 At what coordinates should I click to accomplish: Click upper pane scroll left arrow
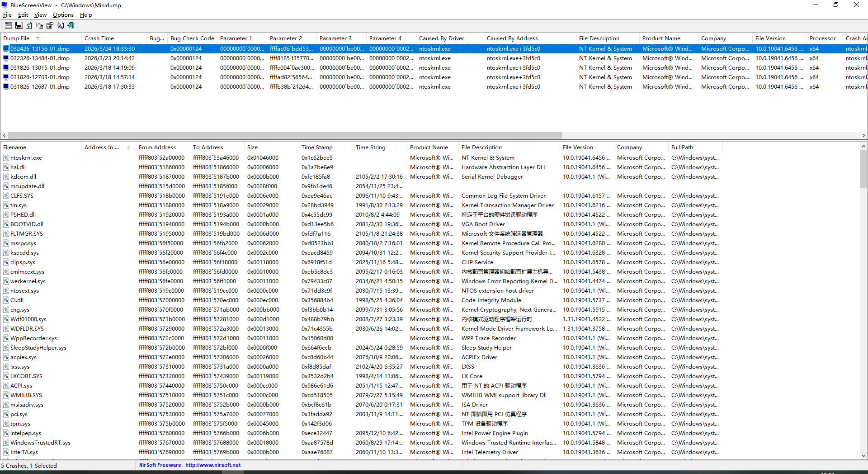[4, 136]
